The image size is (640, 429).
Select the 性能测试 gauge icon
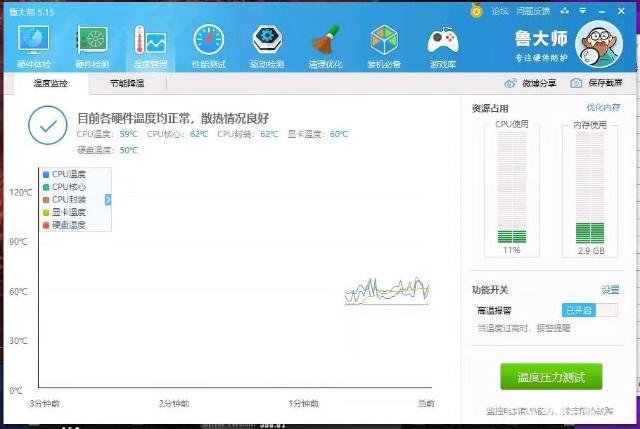click(x=209, y=44)
